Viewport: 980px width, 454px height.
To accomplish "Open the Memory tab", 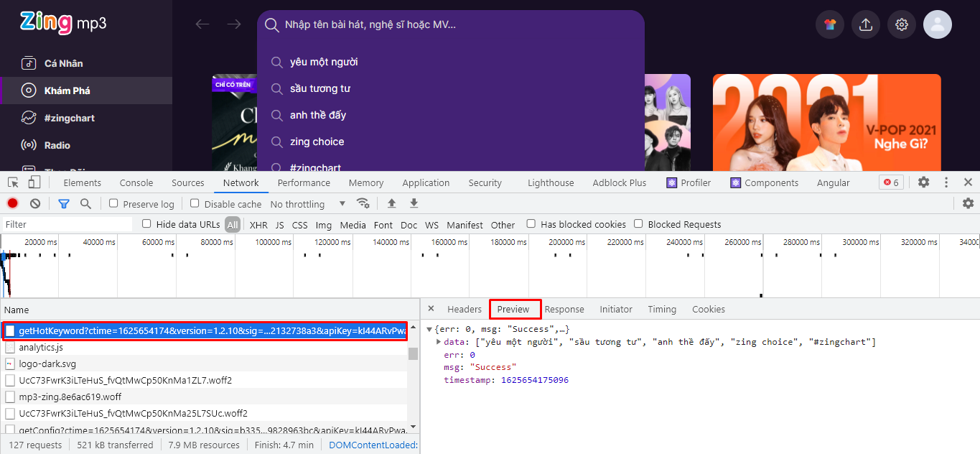I will point(366,182).
